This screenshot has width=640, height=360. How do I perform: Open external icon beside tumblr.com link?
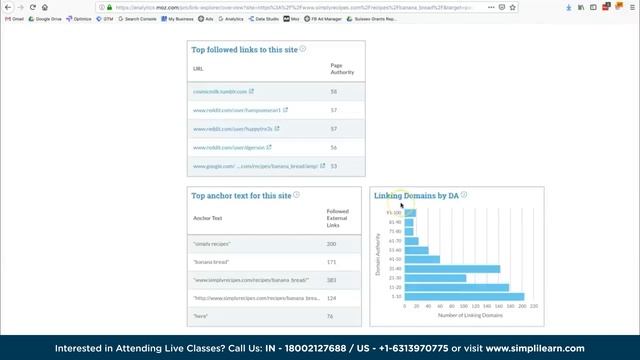point(252,91)
